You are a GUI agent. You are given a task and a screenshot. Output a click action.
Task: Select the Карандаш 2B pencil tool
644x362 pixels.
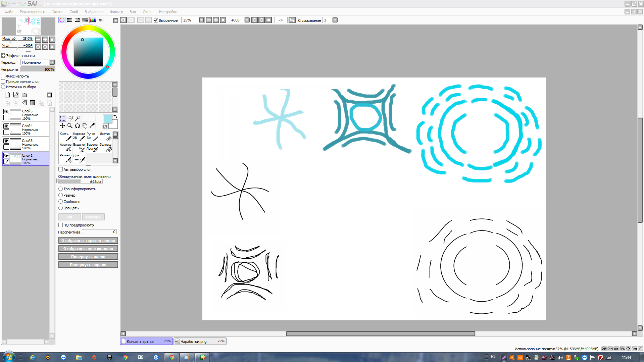pyautogui.click(x=79, y=136)
